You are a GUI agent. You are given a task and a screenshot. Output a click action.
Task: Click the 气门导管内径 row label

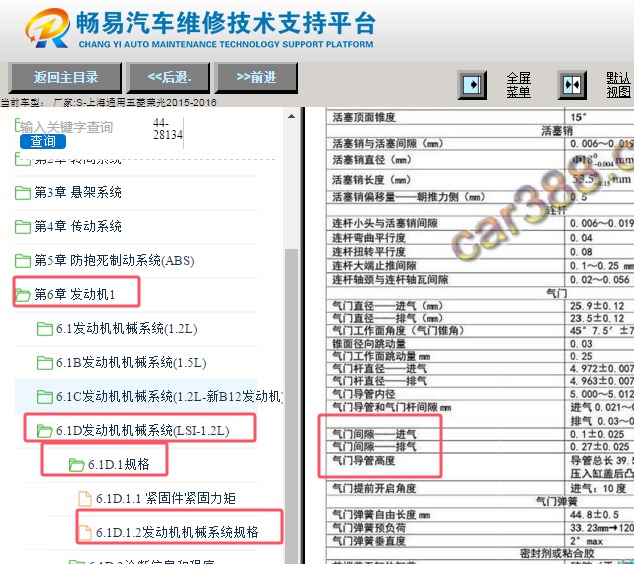click(x=364, y=394)
